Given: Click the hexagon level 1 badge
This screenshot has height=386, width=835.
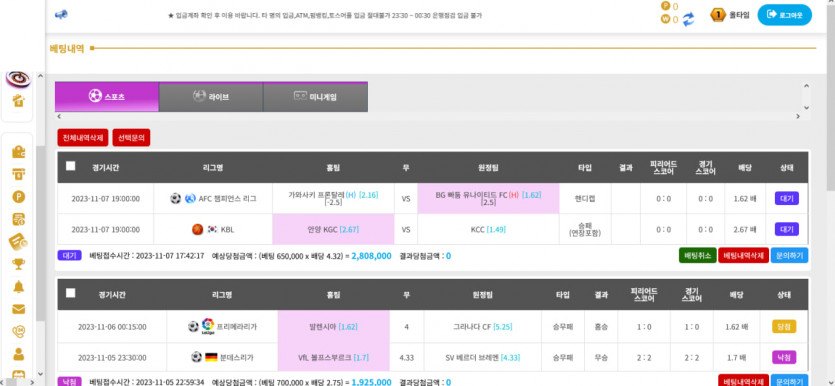Looking at the screenshot, I should click(718, 15).
